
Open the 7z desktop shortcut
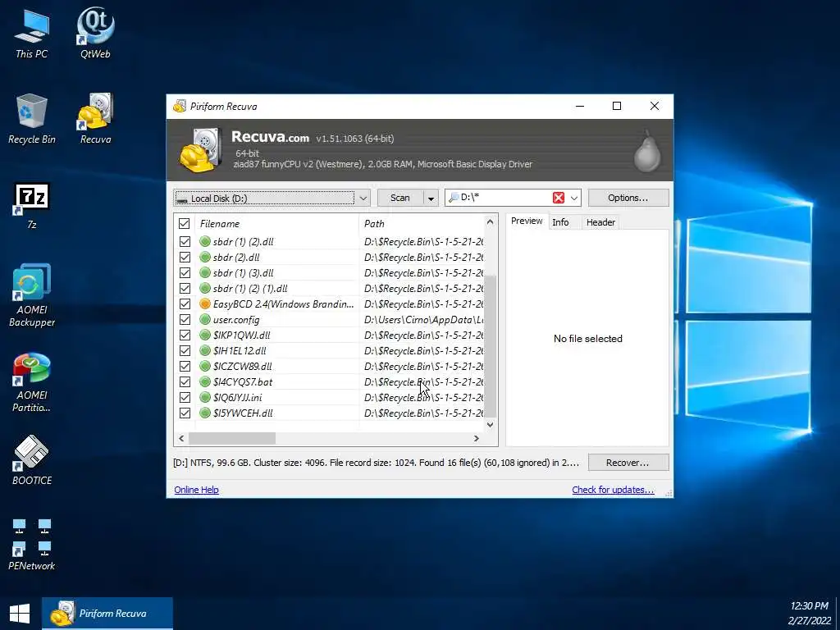[x=32, y=206]
